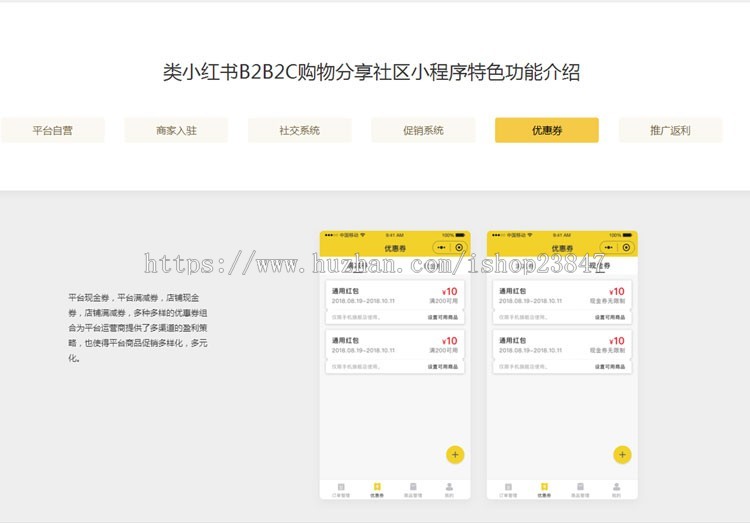Click 设置可用商品 on second 满200可用 coupon
This screenshot has width=750, height=523.
click(x=442, y=367)
